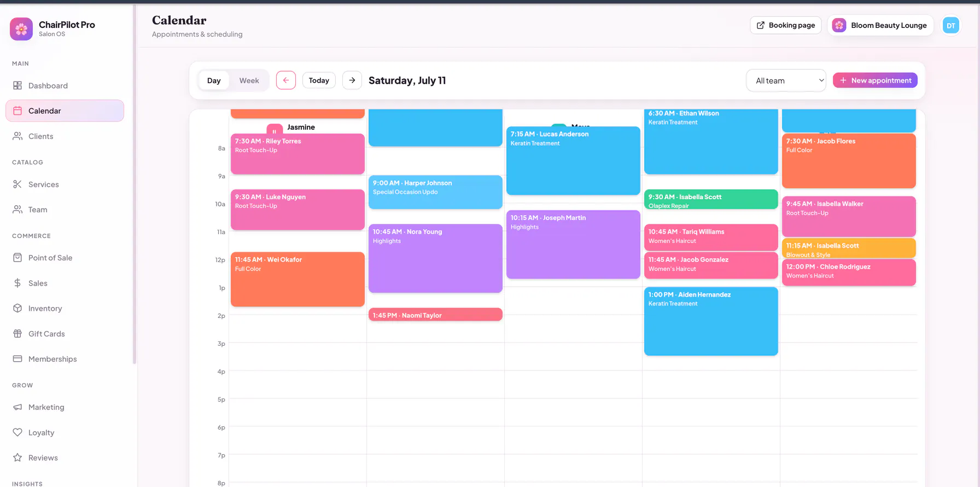
Task: Click the Gift Cards gift icon
Action: [x=17, y=334]
